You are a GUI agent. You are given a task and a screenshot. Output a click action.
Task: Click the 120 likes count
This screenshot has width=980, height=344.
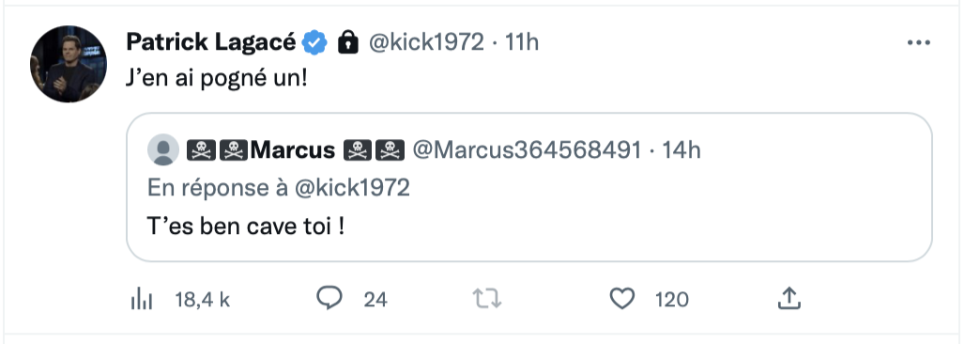672,300
